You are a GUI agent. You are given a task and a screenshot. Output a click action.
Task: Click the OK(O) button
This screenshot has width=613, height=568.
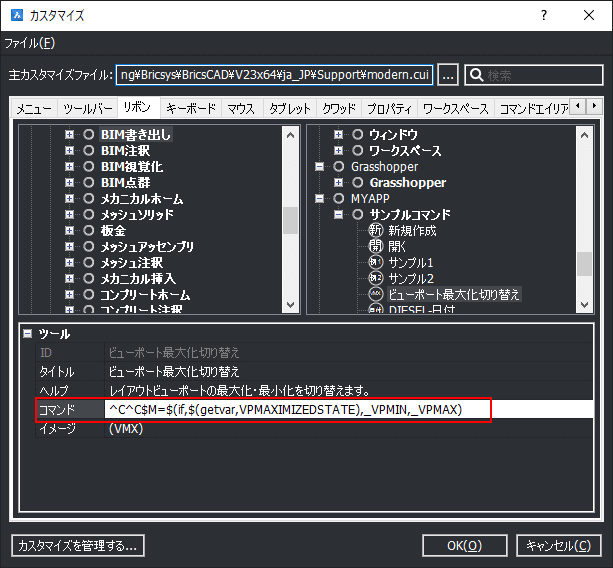pos(464,545)
